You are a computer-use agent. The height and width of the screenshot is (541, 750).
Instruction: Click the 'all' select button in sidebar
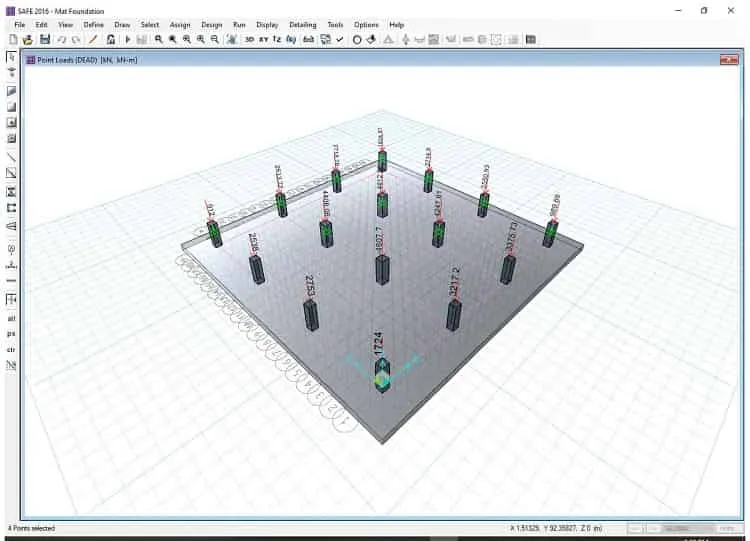click(x=11, y=318)
